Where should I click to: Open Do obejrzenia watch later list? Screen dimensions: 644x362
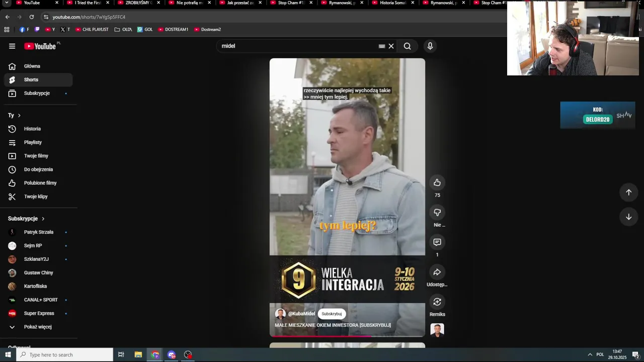pos(38,169)
